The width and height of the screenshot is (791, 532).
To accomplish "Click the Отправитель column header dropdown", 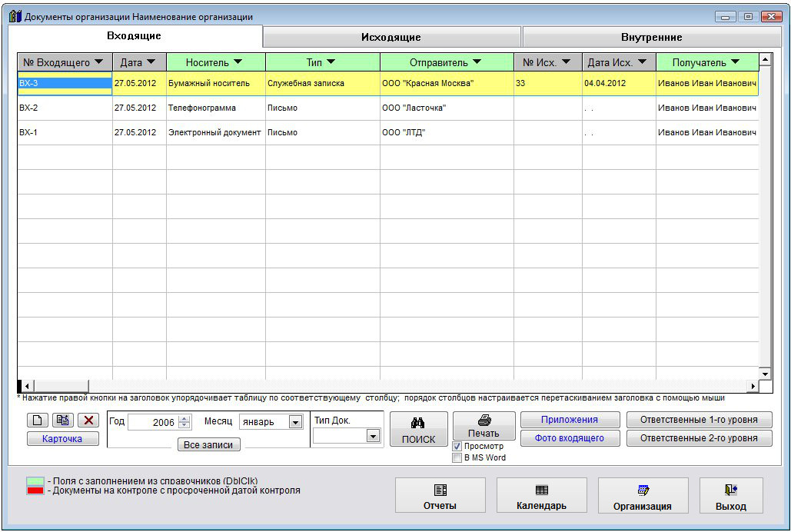I will pos(477,62).
